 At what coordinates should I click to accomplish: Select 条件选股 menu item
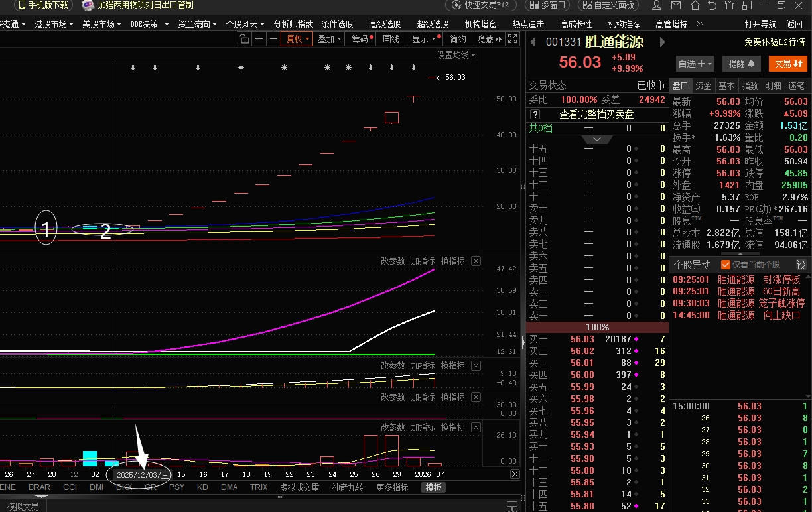(x=338, y=24)
